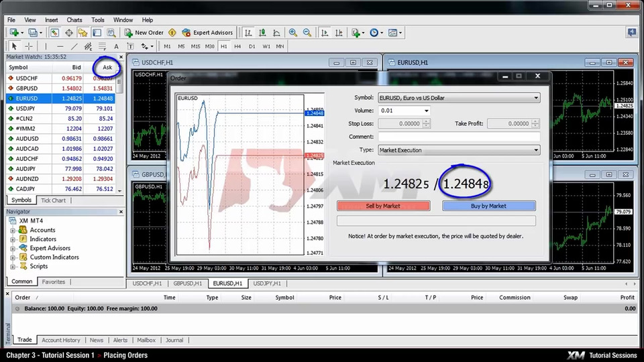Viewport: 644px width, 362px height.
Task: Expand the order Type dropdown
Action: point(535,150)
